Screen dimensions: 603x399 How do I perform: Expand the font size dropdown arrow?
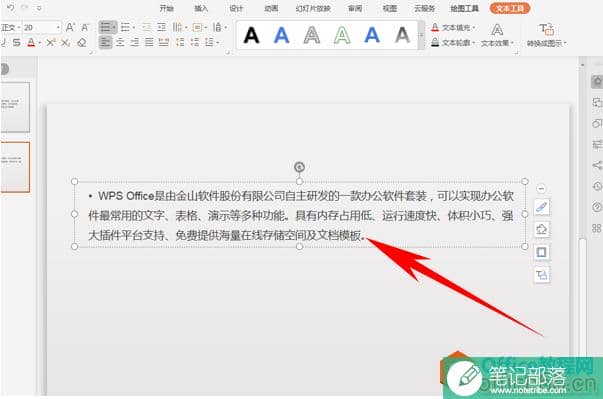point(58,28)
